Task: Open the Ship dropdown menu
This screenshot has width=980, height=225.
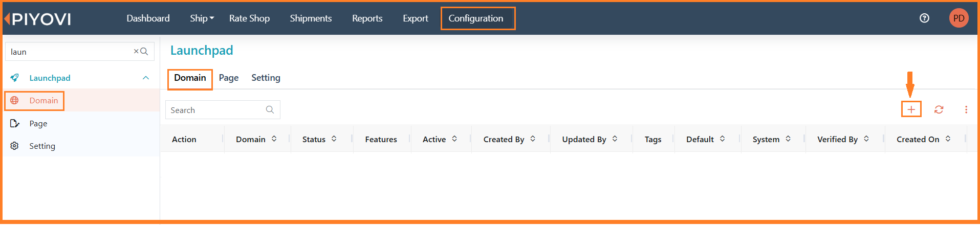Action: tap(202, 18)
